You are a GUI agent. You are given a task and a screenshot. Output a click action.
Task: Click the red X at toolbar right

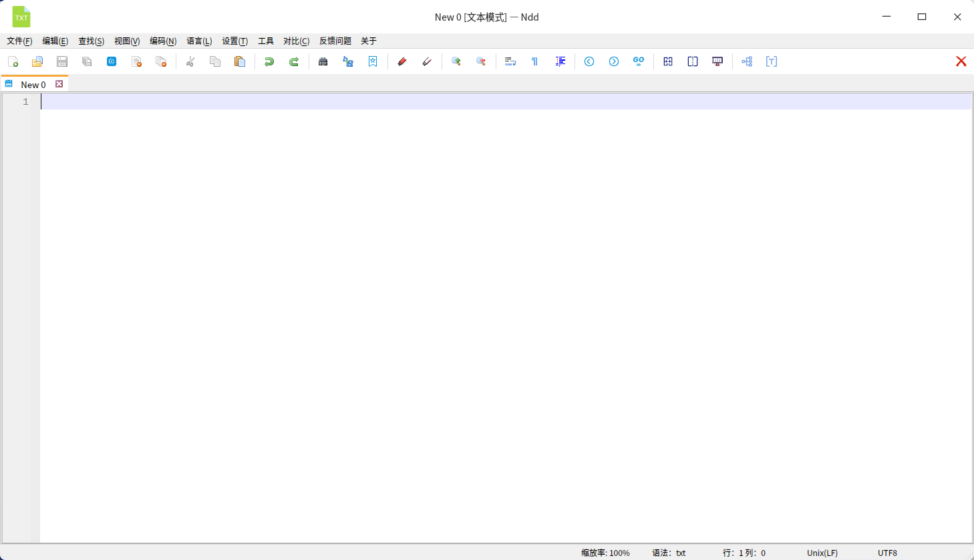pos(961,61)
